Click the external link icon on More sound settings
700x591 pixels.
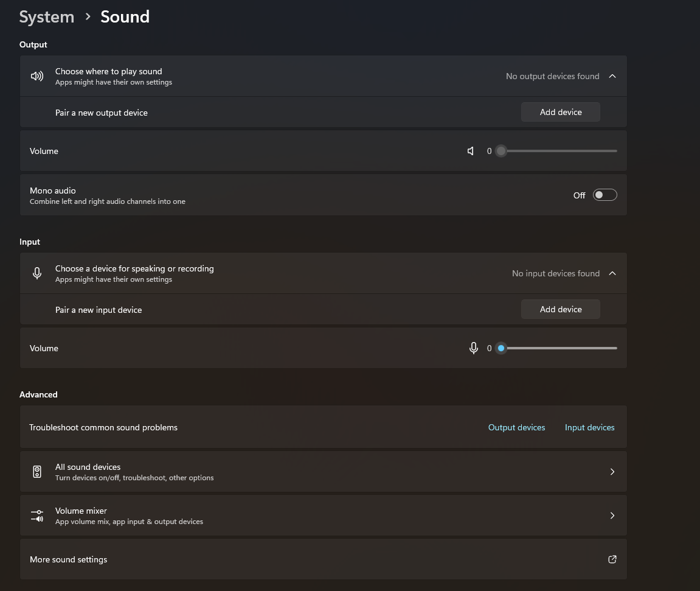tap(612, 559)
